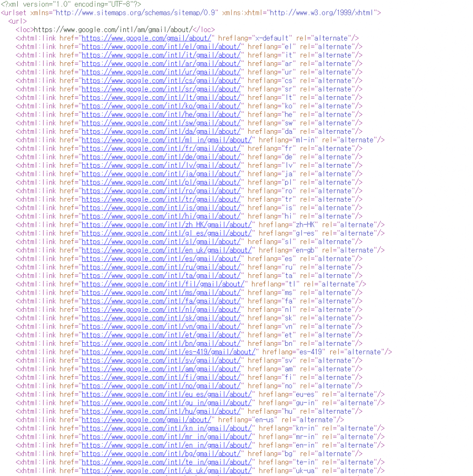Open the intl/mr_in/gmail/about link
Screen dimensions: 473x476
click(x=167, y=437)
